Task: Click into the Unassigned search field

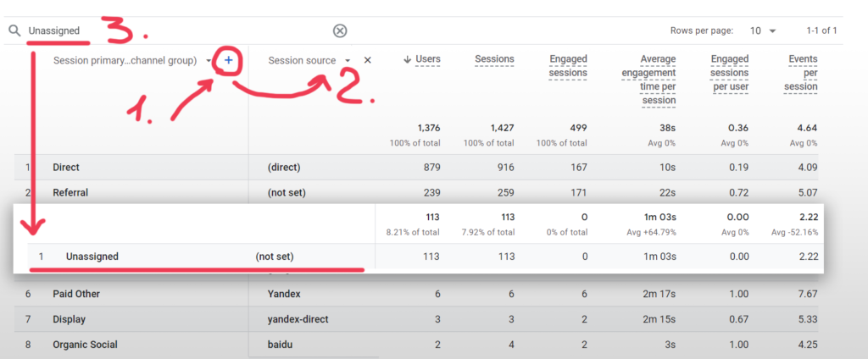Action: 170,31
